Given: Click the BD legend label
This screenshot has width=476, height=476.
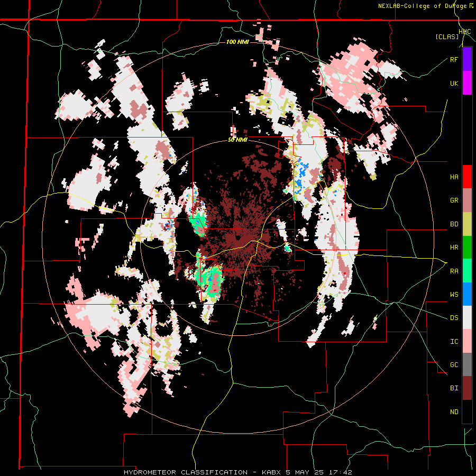Looking at the screenshot, I should click(x=454, y=224).
